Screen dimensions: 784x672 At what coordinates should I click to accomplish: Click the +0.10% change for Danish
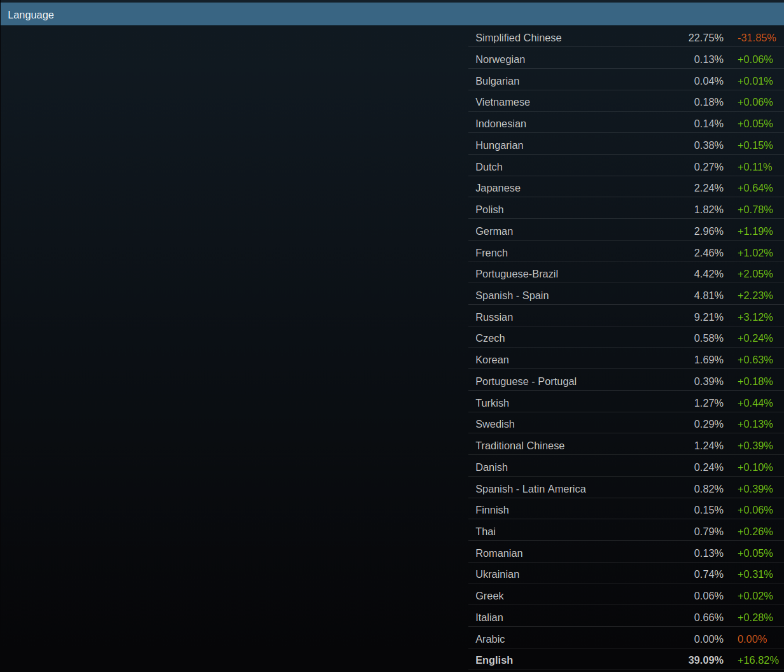click(x=755, y=467)
